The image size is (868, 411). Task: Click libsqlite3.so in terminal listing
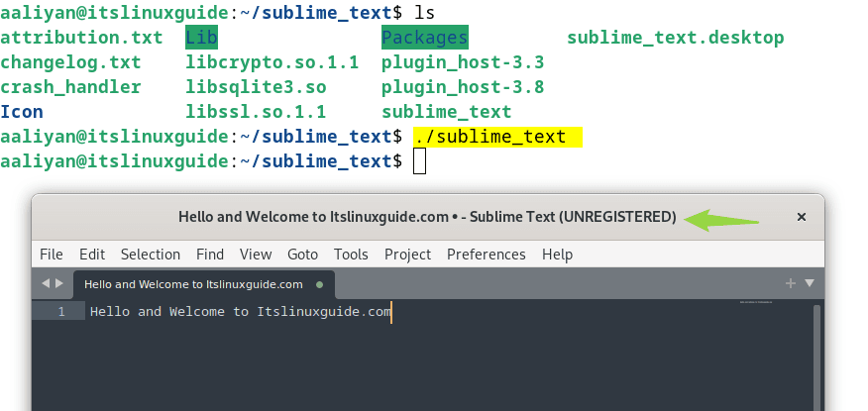(256, 87)
